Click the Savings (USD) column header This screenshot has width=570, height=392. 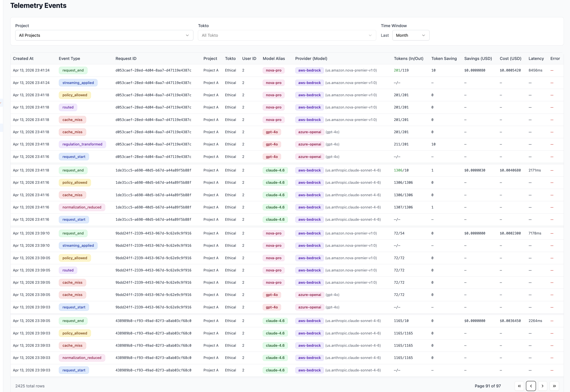click(478, 58)
